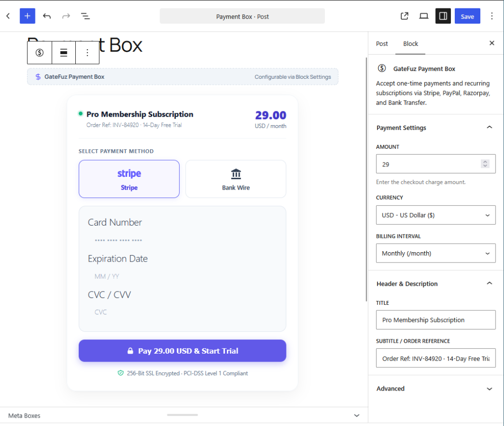Screen dimensions: 504x426
Task: Redo the undone change
Action: pyautogui.click(x=66, y=16)
